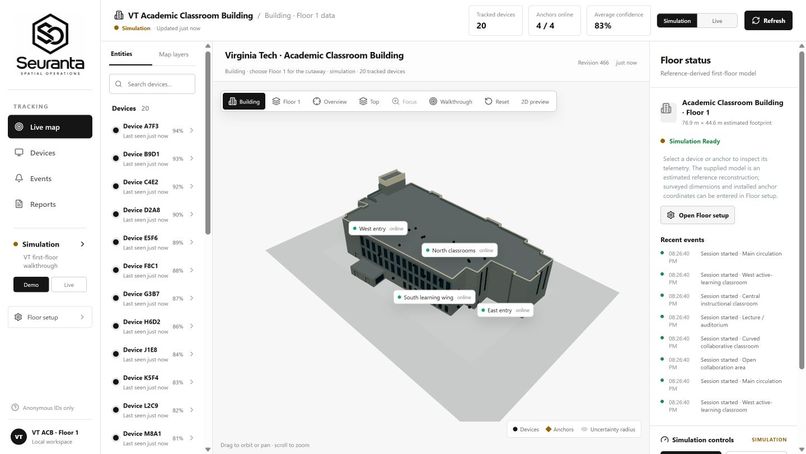Toggle Anchors in the map legend
Image resolution: width=806 pixels, height=454 pixels.
pos(559,429)
